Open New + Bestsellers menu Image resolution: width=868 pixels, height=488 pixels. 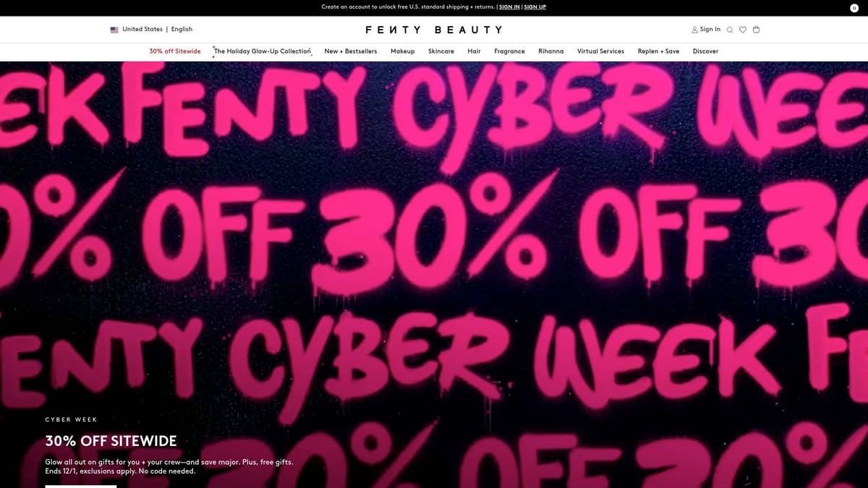pyautogui.click(x=350, y=51)
